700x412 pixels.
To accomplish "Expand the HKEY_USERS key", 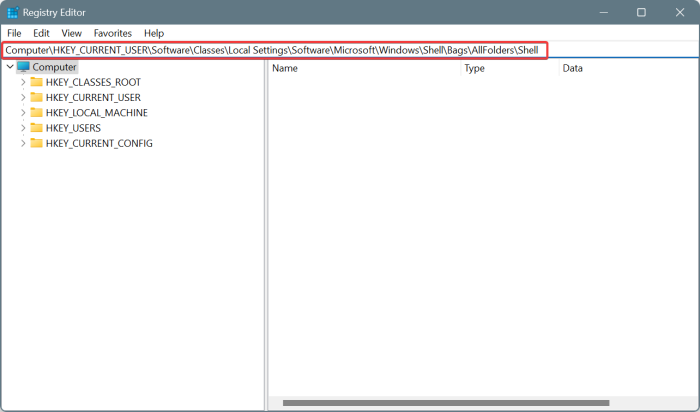I will (x=23, y=128).
